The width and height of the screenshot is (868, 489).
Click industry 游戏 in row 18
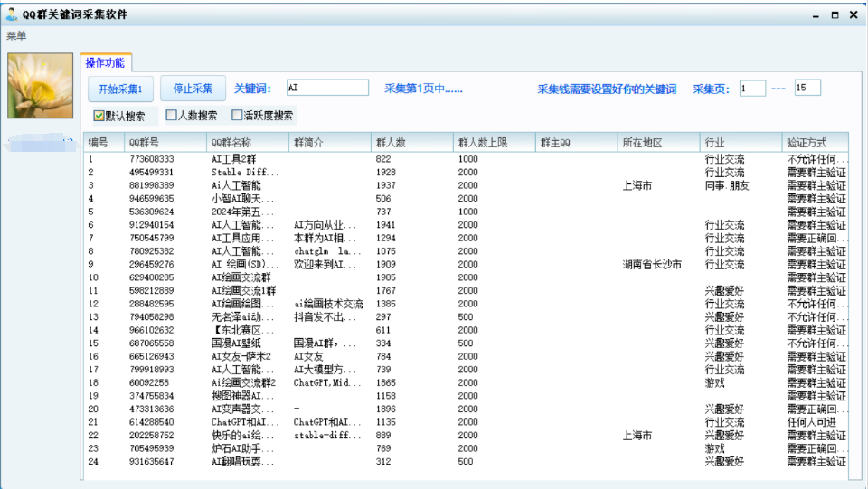(714, 382)
